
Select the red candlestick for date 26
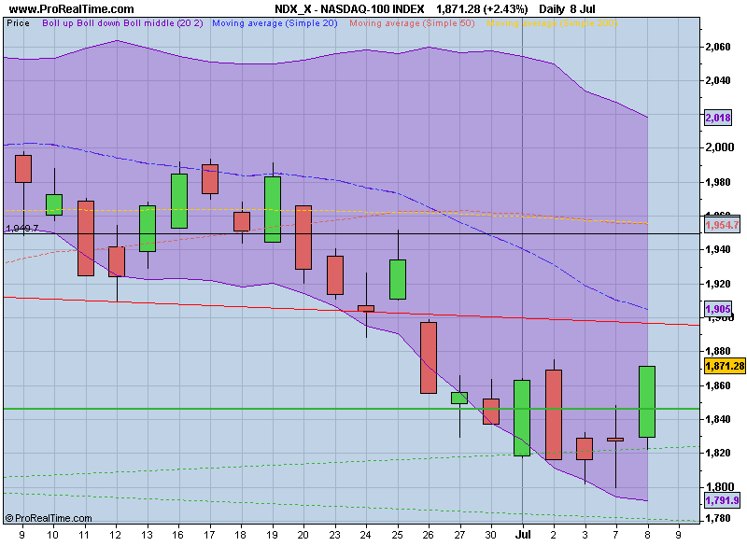tap(429, 357)
